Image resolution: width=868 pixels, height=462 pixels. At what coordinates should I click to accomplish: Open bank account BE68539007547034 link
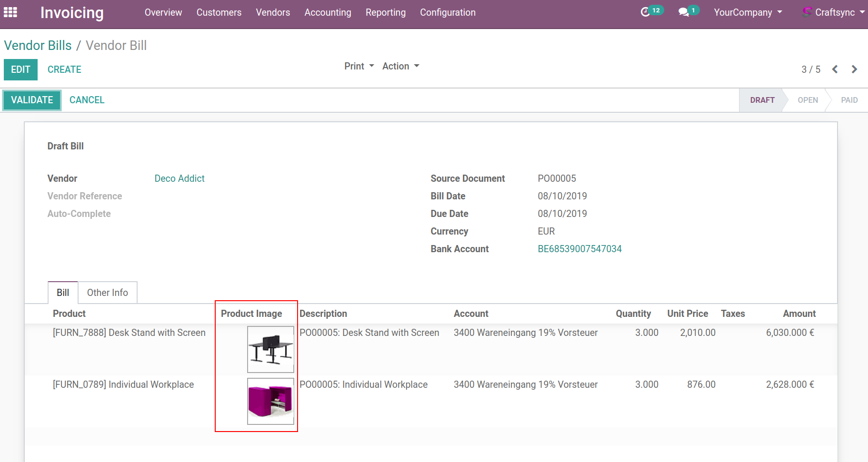click(x=579, y=249)
